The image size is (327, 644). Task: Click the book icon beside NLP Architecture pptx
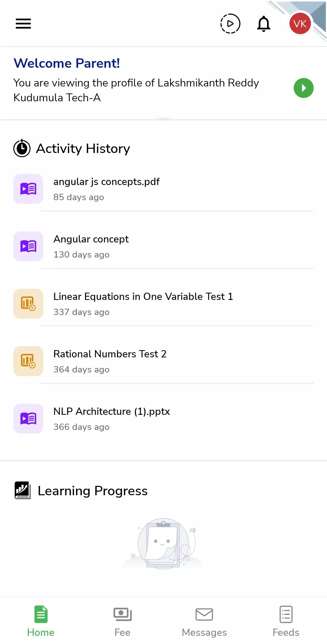(28, 418)
